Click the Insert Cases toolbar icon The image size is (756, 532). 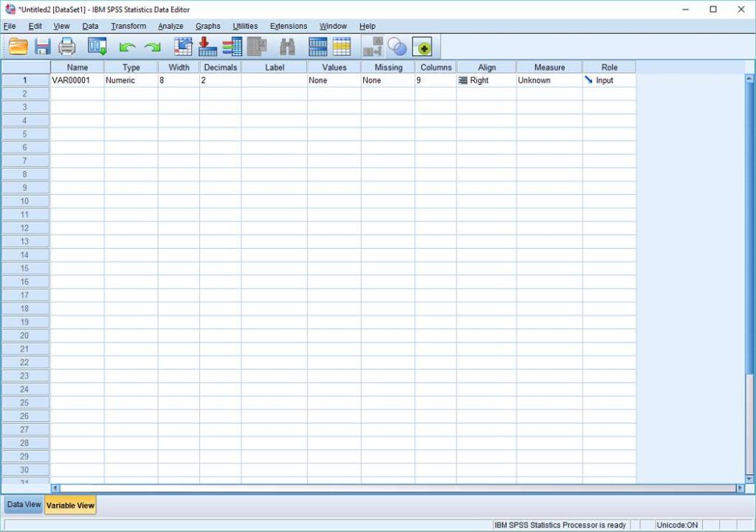tap(317, 46)
